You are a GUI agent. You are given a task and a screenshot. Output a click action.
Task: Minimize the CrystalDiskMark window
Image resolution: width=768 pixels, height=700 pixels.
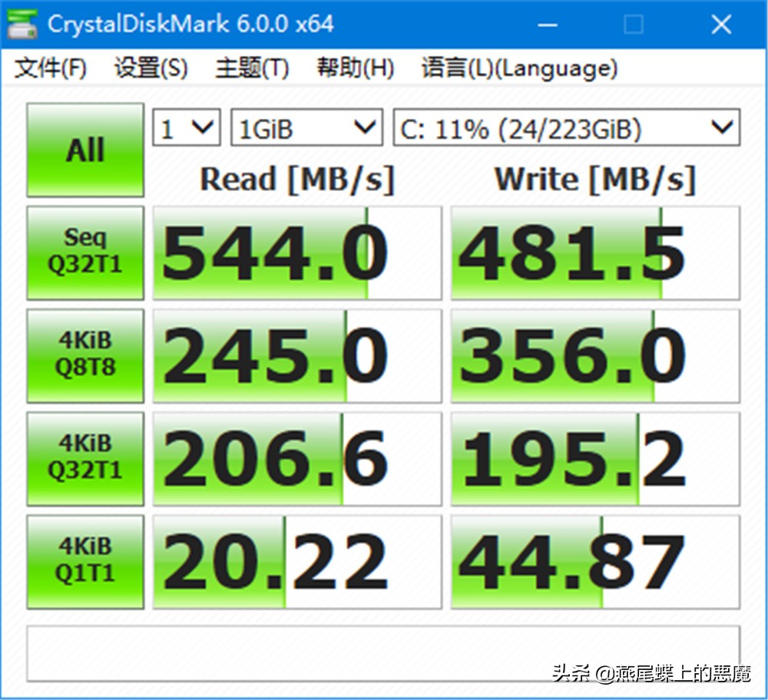tap(547, 24)
